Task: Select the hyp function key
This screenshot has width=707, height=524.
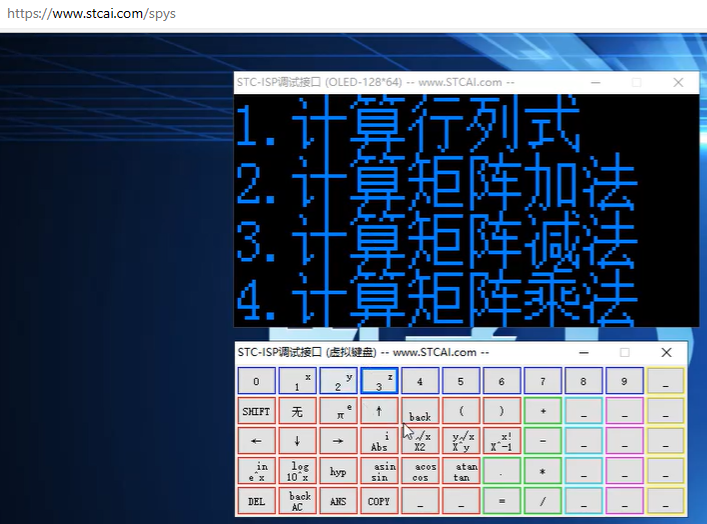Action: (x=338, y=471)
